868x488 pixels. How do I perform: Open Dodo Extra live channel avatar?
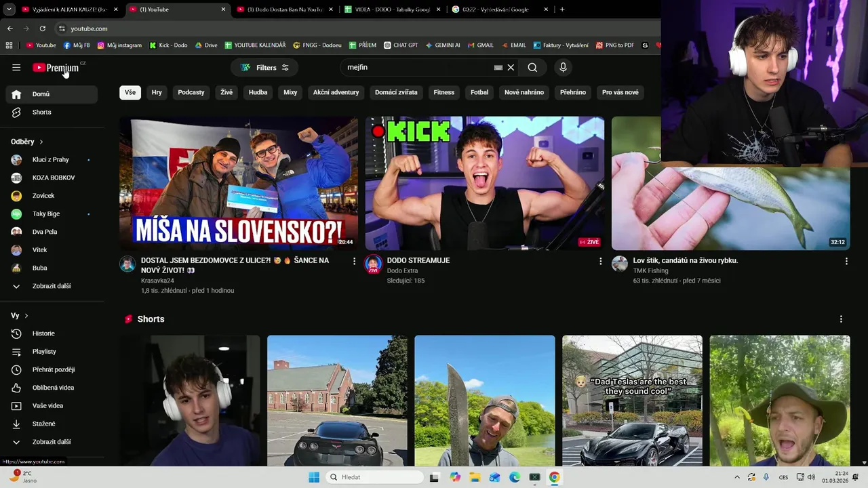coord(373,264)
